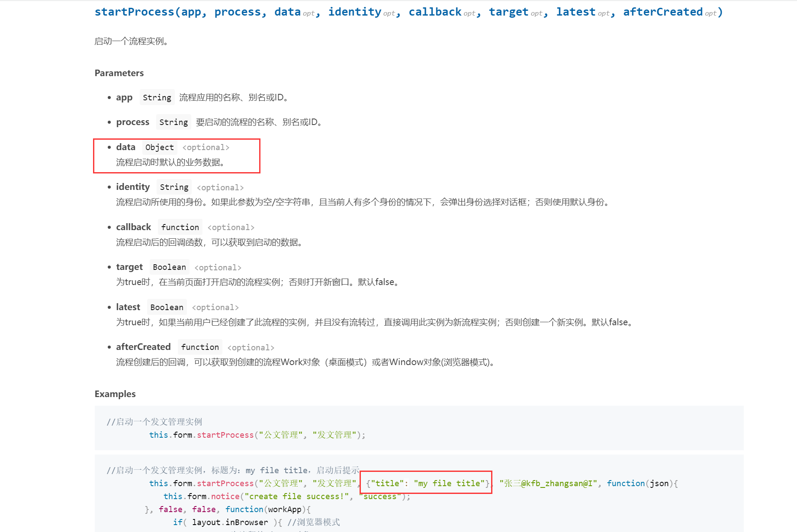The image size is (797, 532).
Task: Click the "app" parameter name in the bullet list
Action: [124, 98]
